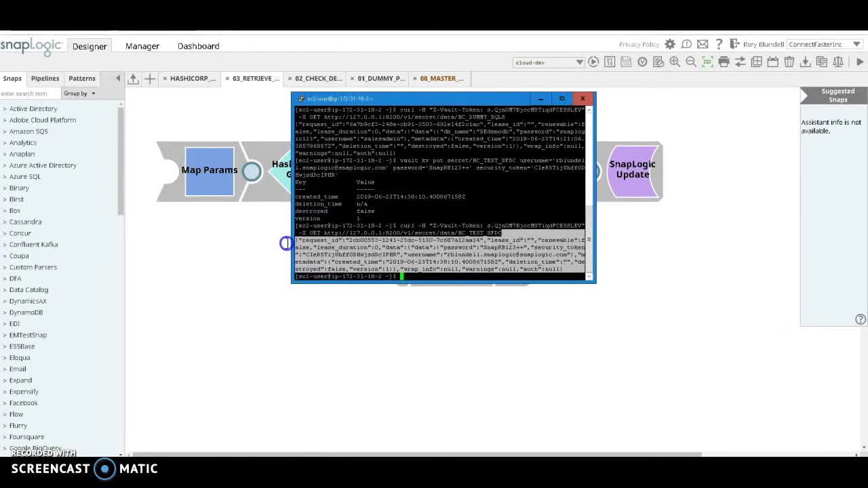The image size is (868, 488).
Task: Click the balance scale toolbar icon
Action: point(837,62)
